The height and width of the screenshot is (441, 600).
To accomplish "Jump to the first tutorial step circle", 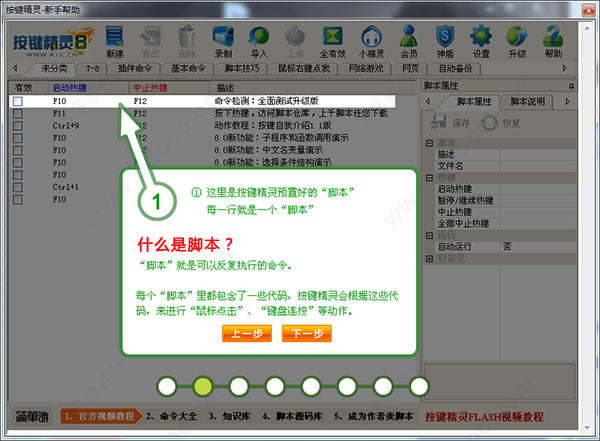I will pyautogui.click(x=167, y=387).
